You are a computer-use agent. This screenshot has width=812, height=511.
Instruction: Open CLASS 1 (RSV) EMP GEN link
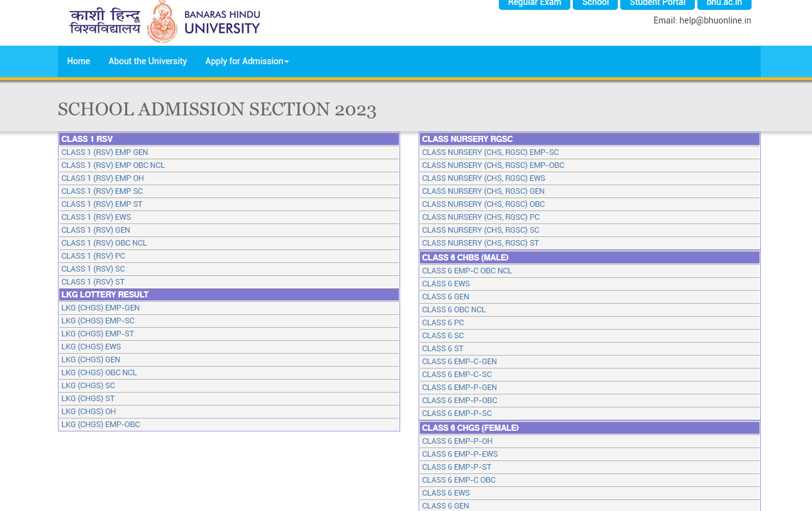pos(104,152)
